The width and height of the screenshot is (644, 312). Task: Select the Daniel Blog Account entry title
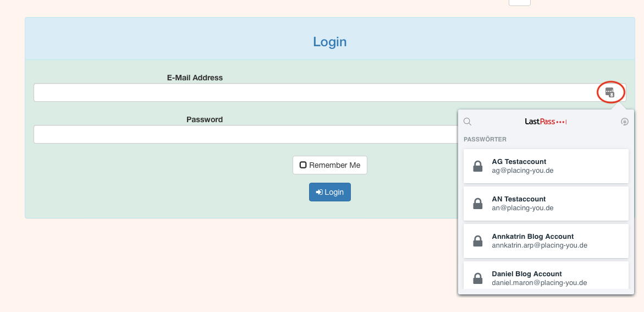point(526,274)
